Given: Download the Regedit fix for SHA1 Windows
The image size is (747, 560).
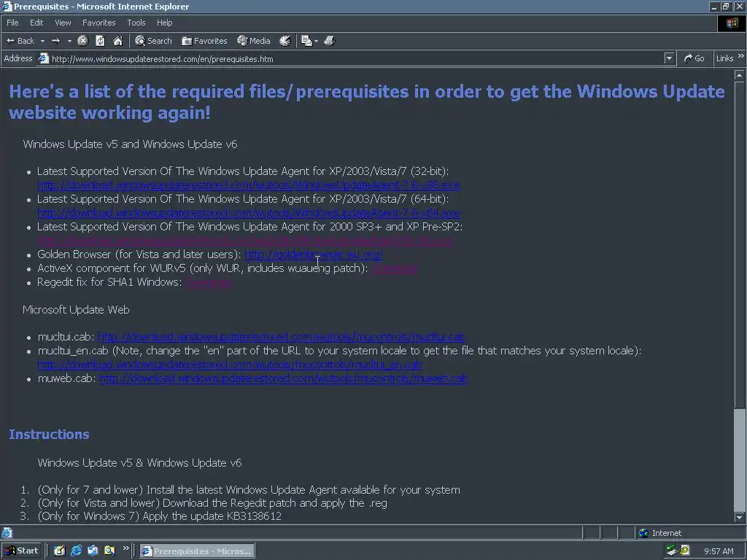Looking at the screenshot, I should tap(208, 282).
